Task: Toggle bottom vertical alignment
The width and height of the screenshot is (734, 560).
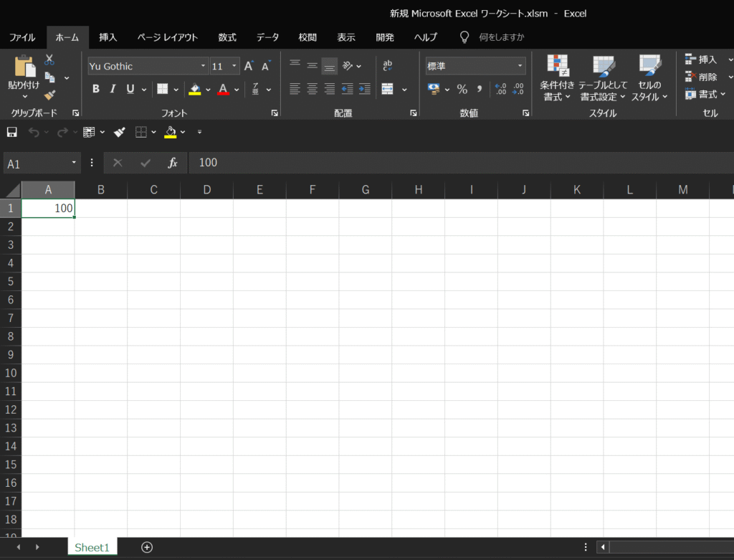Action: click(x=330, y=66)
